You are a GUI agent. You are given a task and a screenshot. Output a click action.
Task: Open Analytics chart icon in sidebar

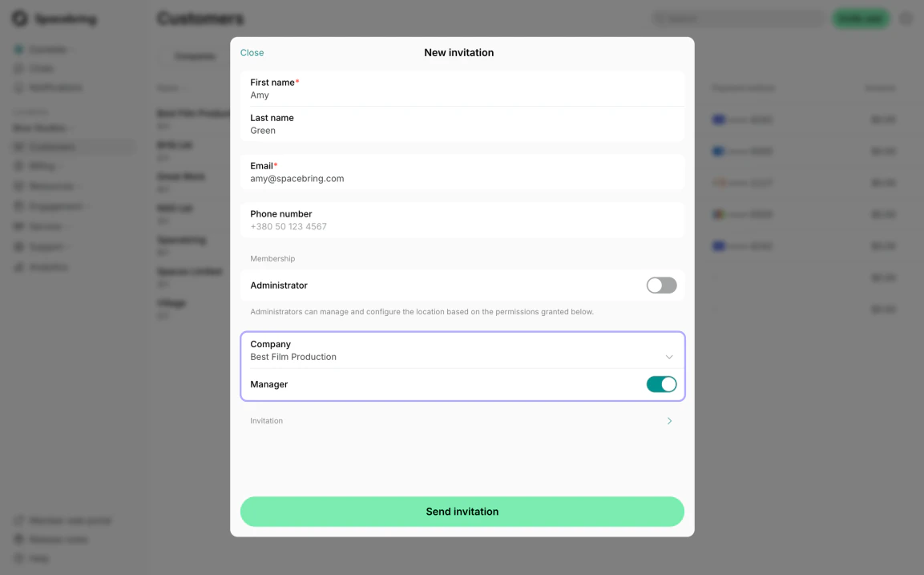point(19,267)
